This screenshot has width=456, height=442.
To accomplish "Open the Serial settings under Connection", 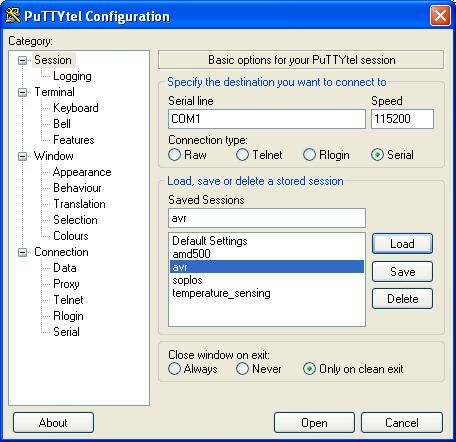I will (66, 332).
